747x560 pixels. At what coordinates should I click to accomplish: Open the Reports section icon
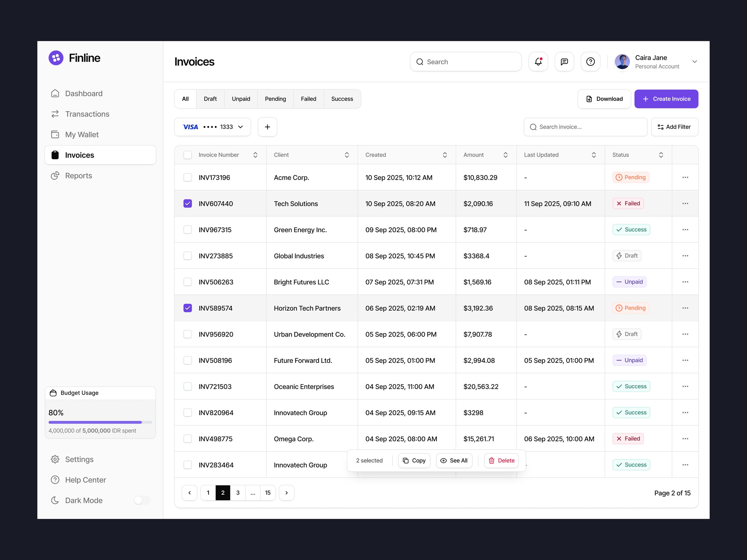55,176
